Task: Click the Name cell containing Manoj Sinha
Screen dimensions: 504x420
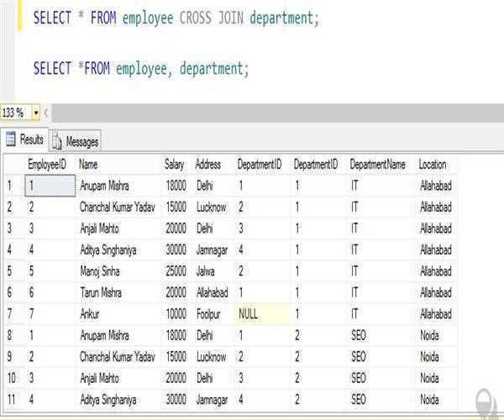Action: coord(116,270)
